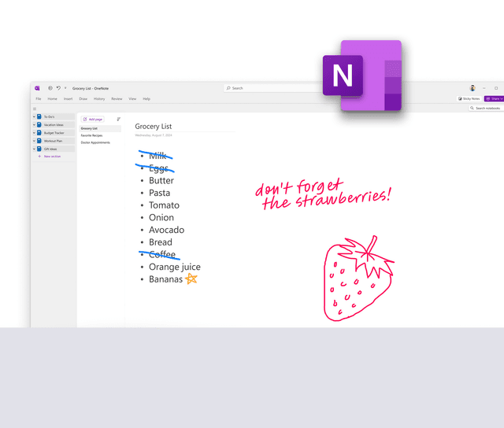Image resolution: width=504 pixels, height=428 pixels.
Task: Click the pink strawberry ink drawing
Action: (358, 279)
